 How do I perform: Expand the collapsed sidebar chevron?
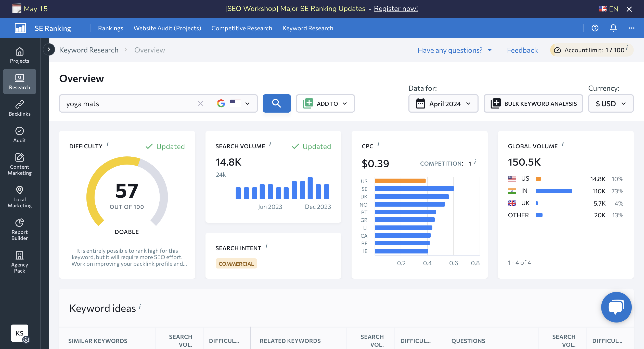pyautogui.click(x=49, y=49)
